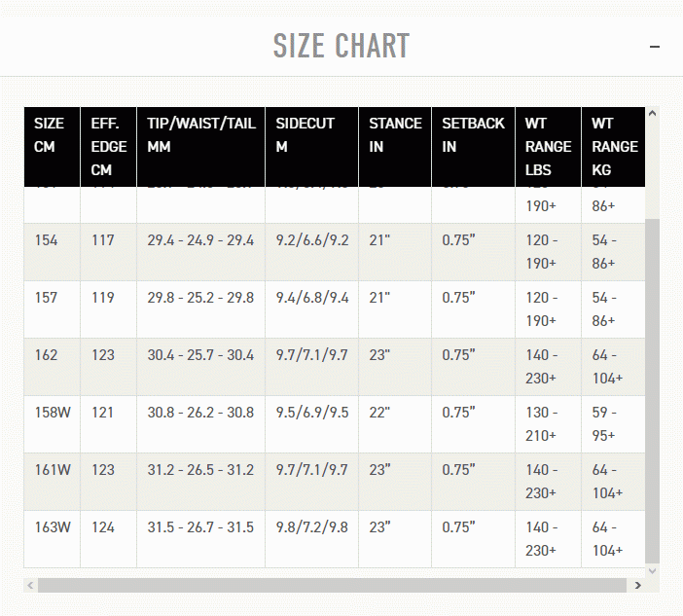Click sidecut value 9.5/6.9/9.5
The height and width of the screenshot is (616, 683).
[x=312, y=413]
